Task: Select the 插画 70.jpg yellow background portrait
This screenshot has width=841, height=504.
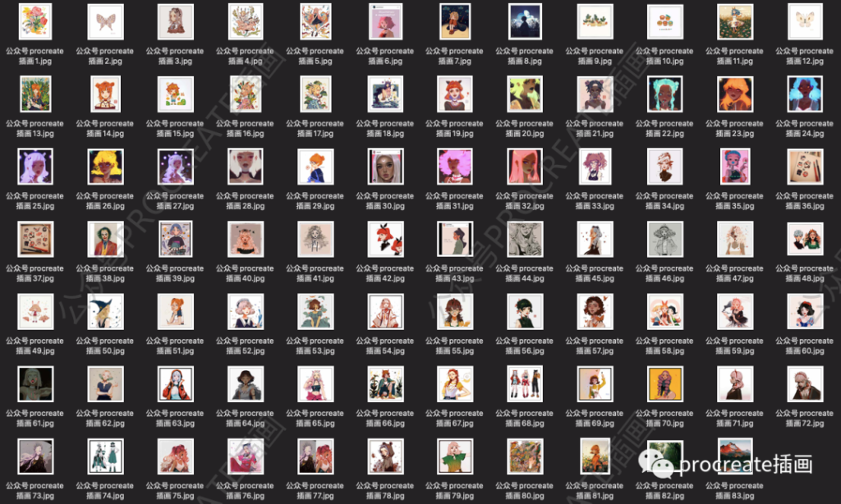Action: click(x=664, y=383)
